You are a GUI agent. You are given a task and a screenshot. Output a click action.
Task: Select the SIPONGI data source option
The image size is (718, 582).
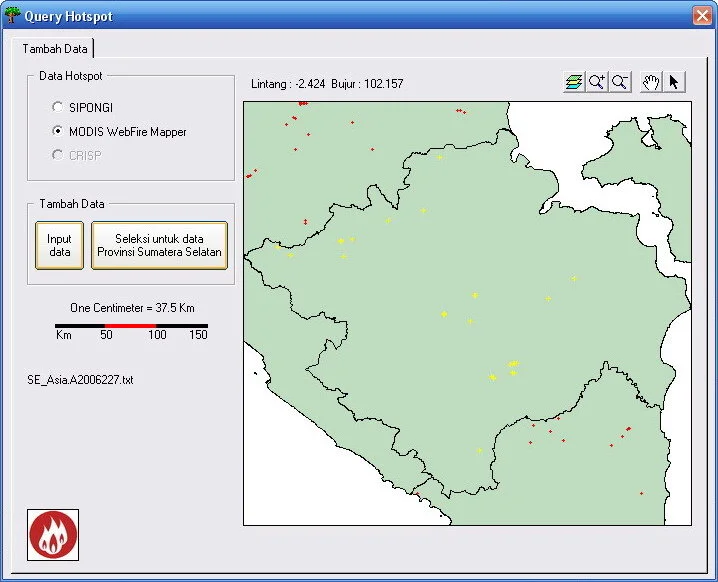click(x=58, y=106)
